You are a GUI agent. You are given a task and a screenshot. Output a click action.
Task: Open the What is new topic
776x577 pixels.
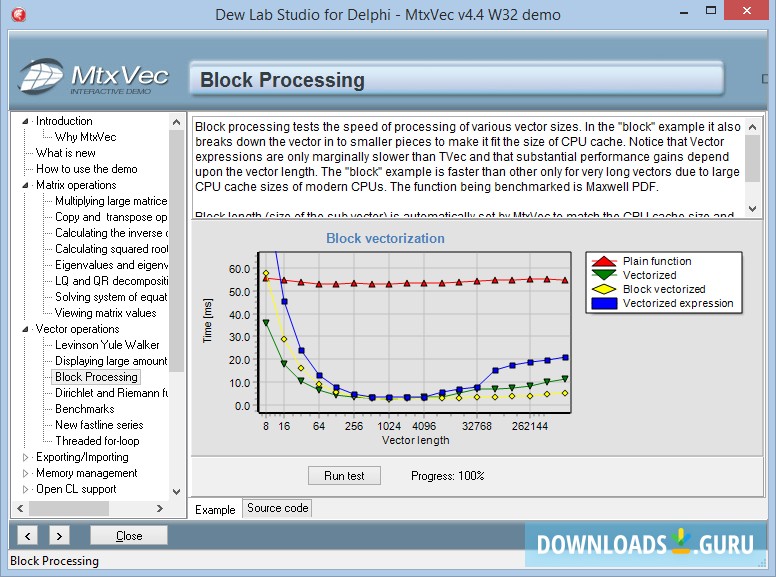pos(66,153)
